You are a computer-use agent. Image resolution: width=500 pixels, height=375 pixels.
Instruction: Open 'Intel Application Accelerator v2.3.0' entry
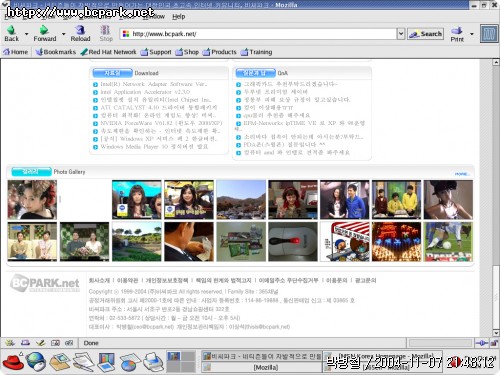pyautogui.click(x=145, y=92)
